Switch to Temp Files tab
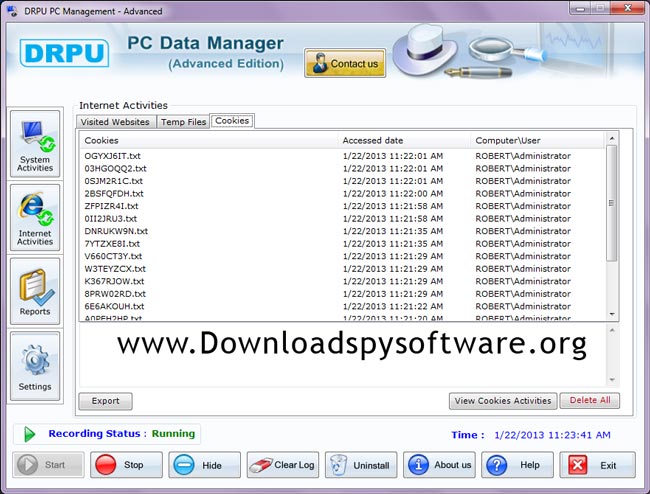 click(x=183, y=122)
